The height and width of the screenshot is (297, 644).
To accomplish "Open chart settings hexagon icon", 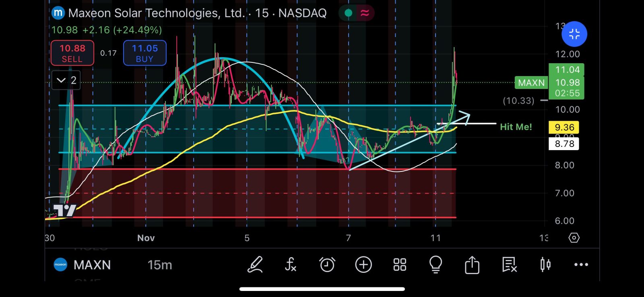I will click(x=574, y=238).
